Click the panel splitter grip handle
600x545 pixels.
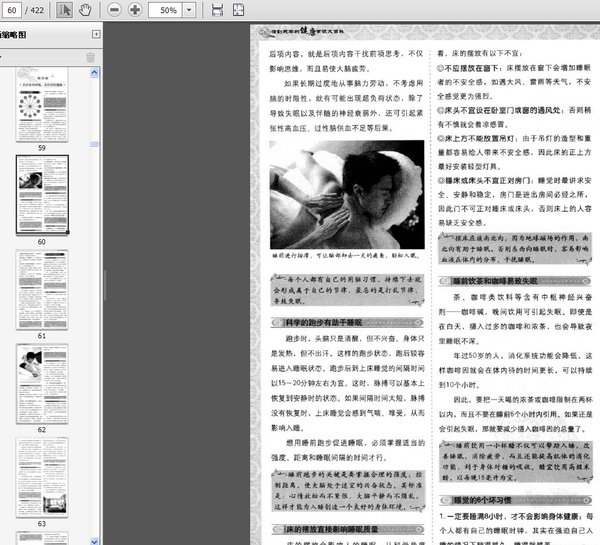[105, 284]
